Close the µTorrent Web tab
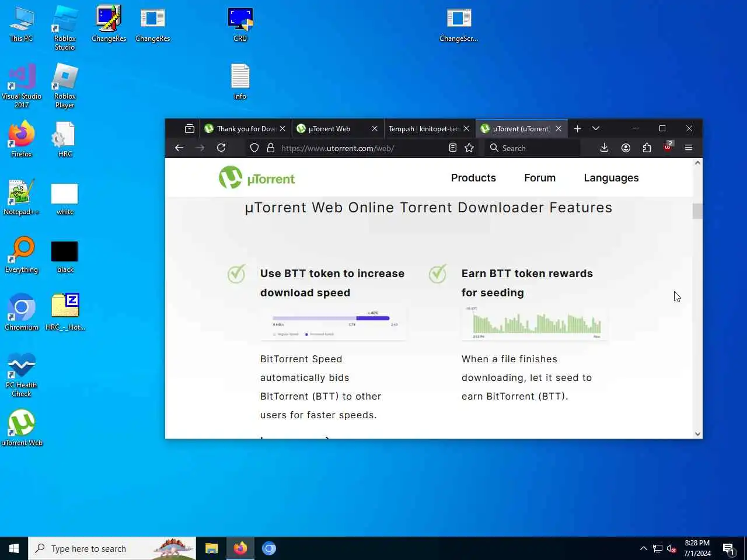Viewport: 747px width, 560px height. point(375,128)
